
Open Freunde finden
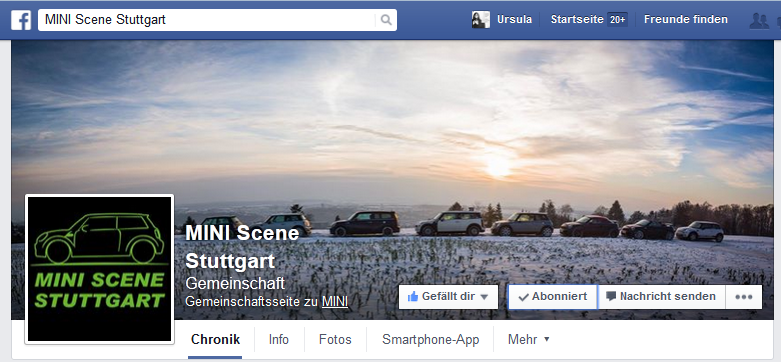685,20
